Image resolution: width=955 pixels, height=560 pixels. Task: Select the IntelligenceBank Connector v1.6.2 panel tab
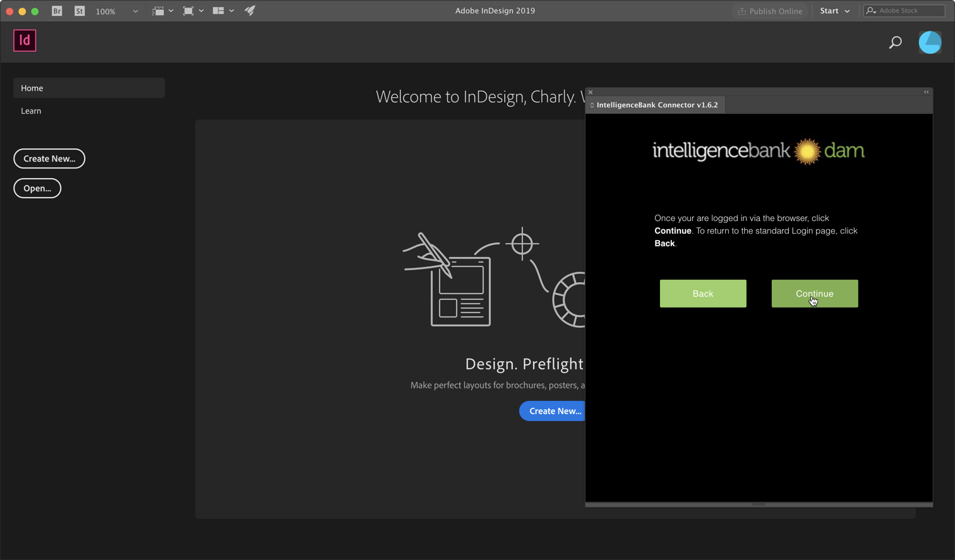[657, 105]
